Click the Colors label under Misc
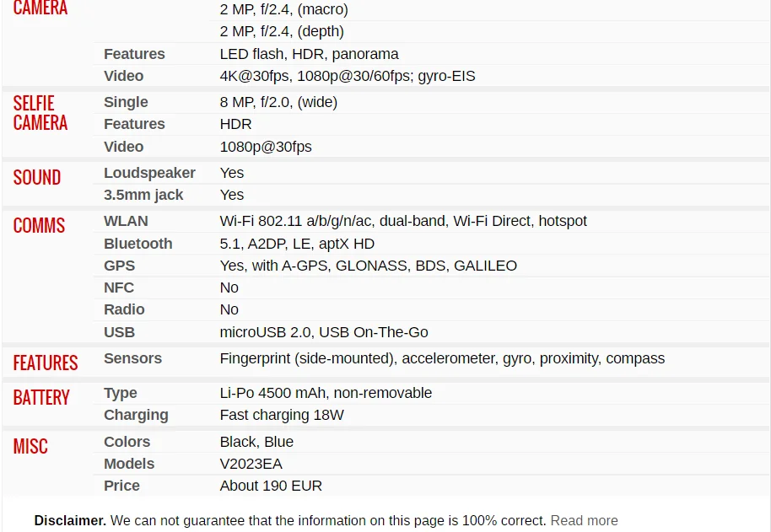The width and height of the screenshot is (771, 532). (127, 442)
